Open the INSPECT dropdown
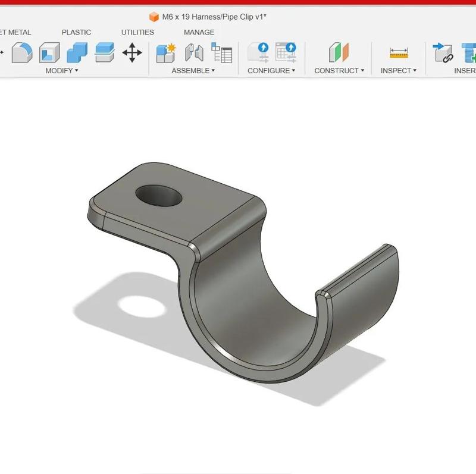The height and width of the screenshot is (474, 476). 396,70
